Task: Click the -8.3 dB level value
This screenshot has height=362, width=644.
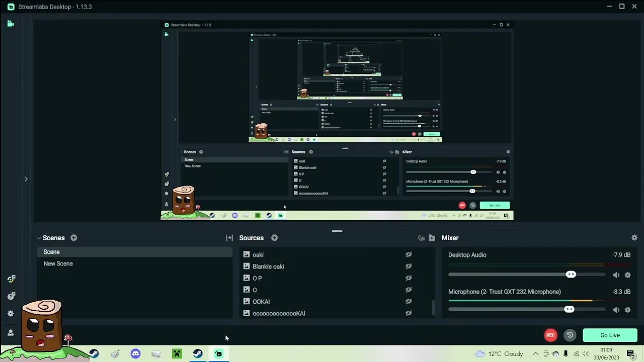Action: point(621,292)
